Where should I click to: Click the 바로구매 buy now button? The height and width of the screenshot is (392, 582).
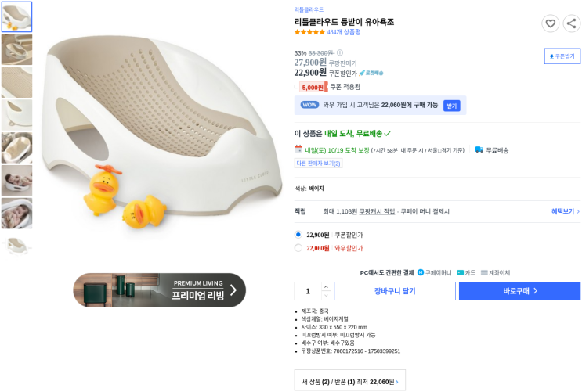(x=519, y=291)
